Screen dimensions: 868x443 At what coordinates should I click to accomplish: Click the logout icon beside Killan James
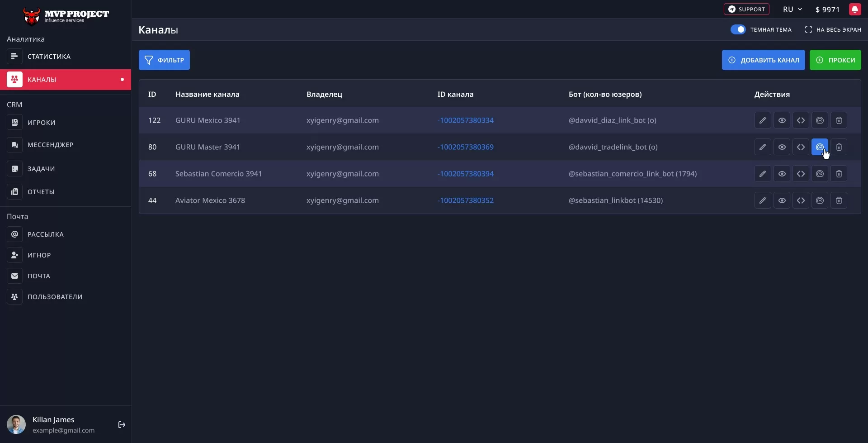coord(122,424)
